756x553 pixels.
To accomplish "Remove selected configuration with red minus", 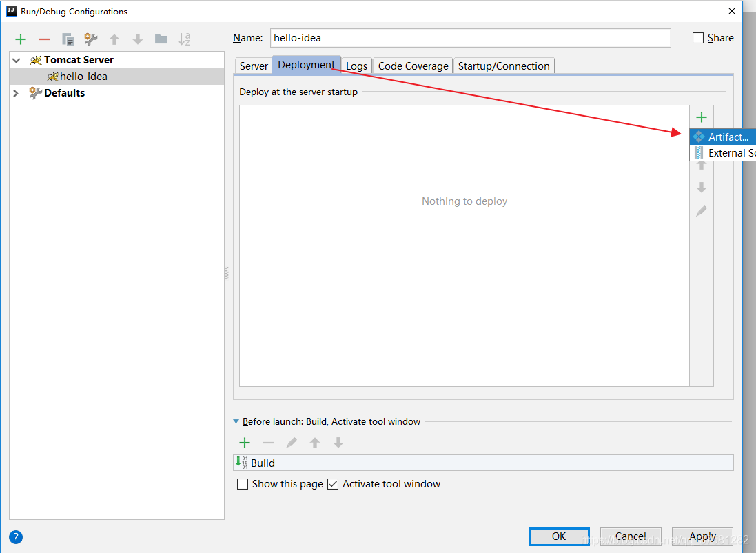I will [x=44, y=39].
